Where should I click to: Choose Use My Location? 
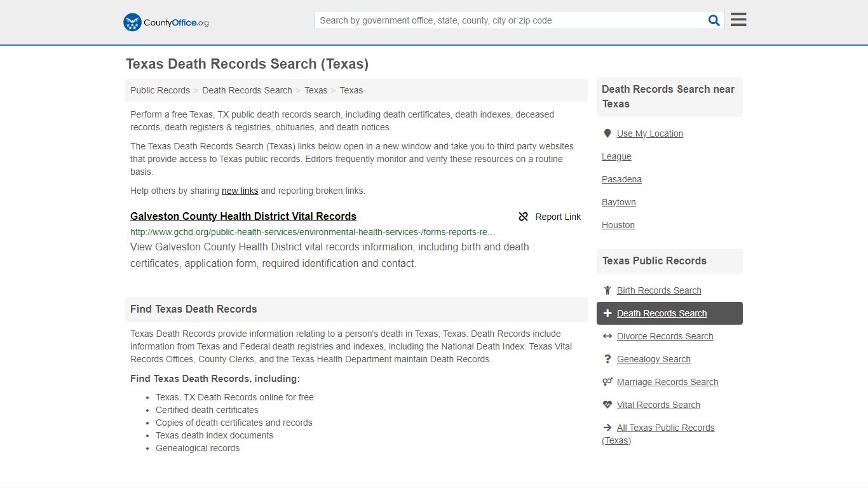click(650, 133)
